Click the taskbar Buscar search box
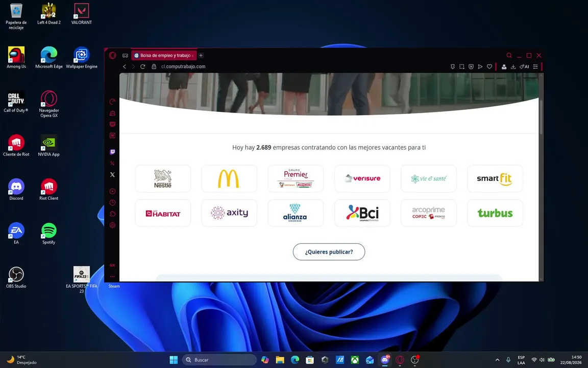This screenshot has width=588, height=368. (219, 360)
